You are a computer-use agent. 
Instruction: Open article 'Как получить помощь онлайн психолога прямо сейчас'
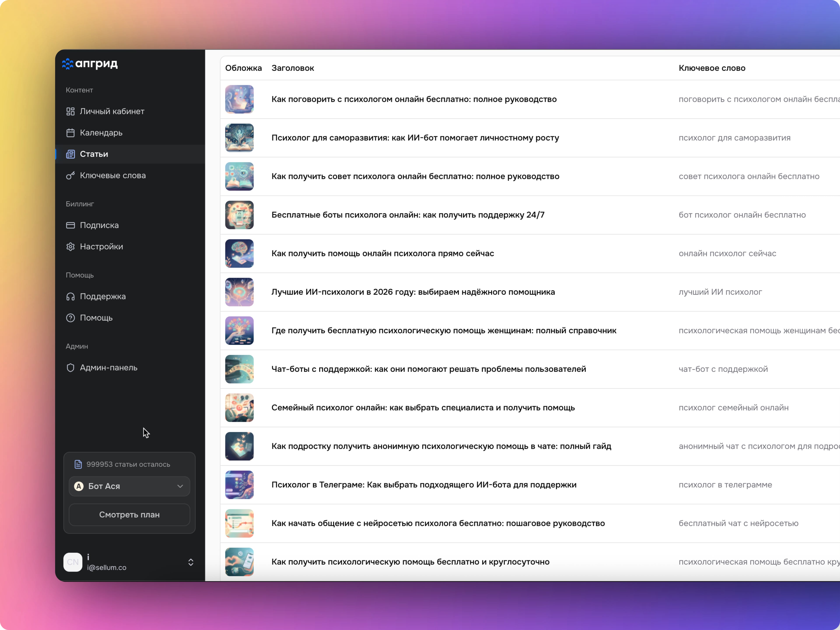point(383,253)
